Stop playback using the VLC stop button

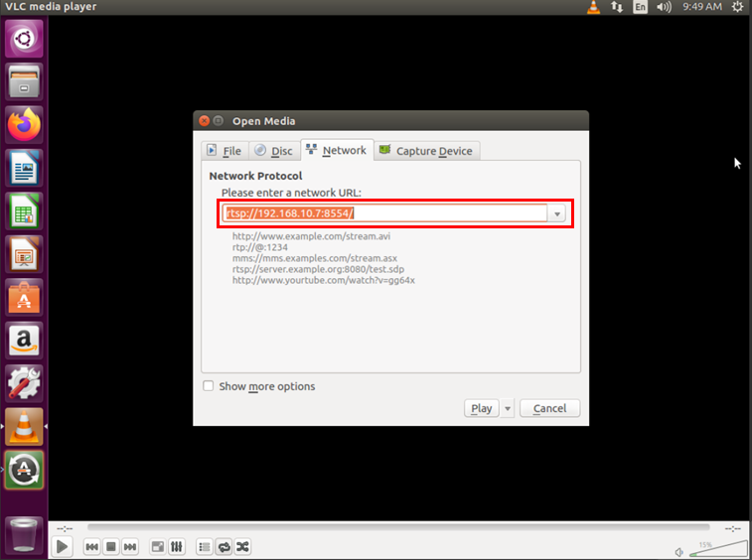(111, 546)
